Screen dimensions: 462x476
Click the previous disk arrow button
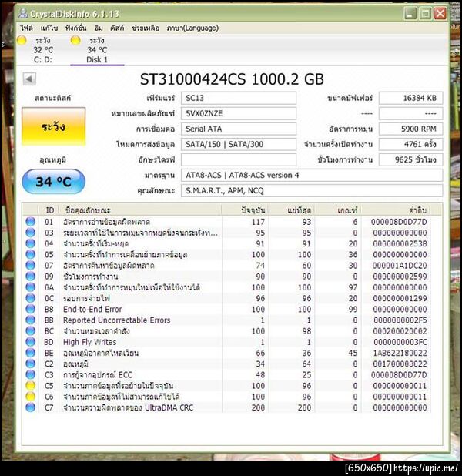(x=29, y=79)
